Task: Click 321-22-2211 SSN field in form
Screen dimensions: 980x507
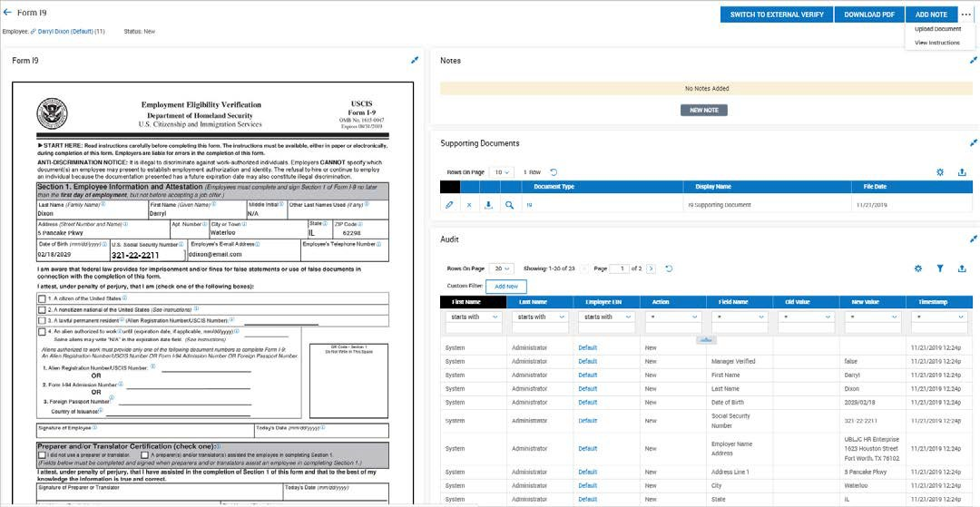Action: click(147, 256)
